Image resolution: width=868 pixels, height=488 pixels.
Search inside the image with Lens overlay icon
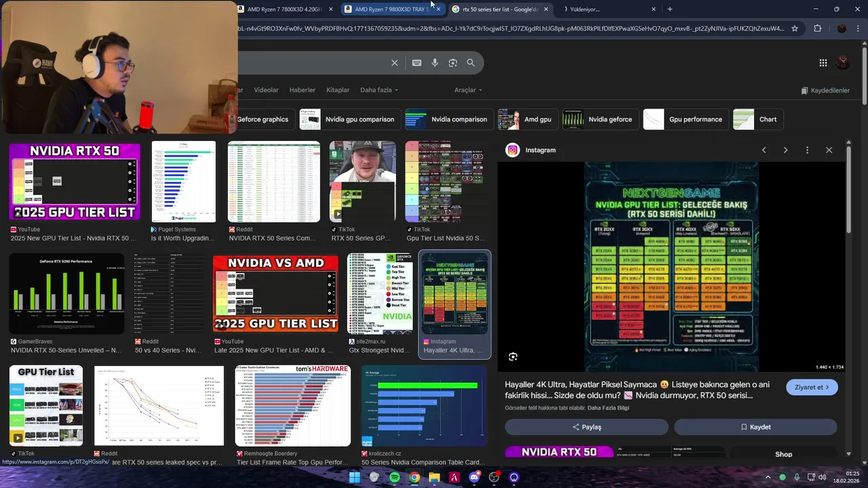(513, 357)
